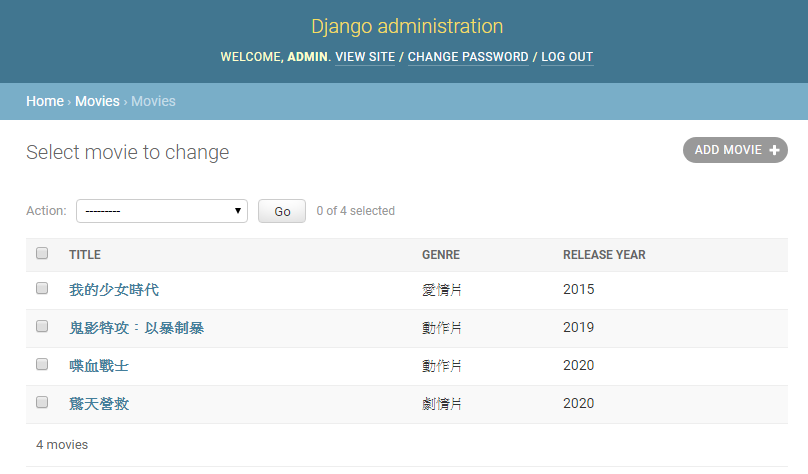Click the Go button

(x=282, y=211)
